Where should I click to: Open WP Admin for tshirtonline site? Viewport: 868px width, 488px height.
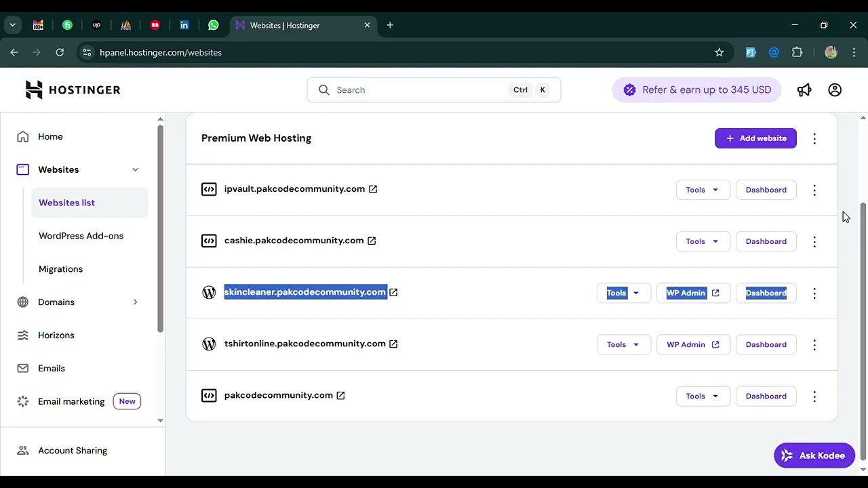(692, 344)
